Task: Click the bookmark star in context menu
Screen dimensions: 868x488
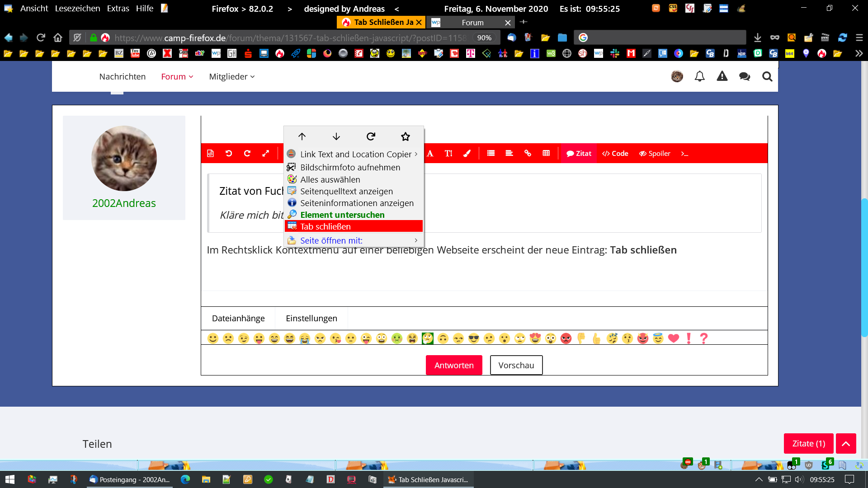Action: pyautogui.click(x=406, y=136)
